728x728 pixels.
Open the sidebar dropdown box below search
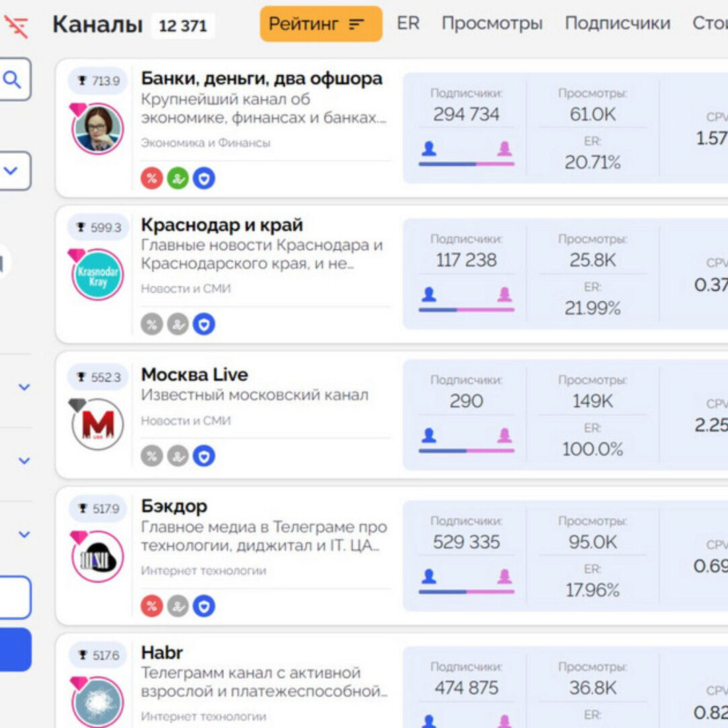coord(13,171)
